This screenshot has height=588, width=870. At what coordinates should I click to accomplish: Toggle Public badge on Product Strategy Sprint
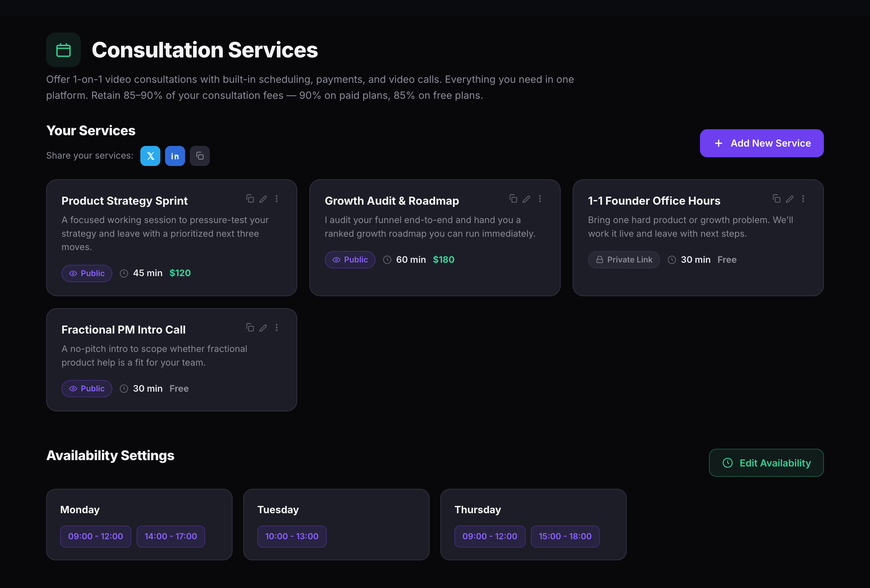[x=87, y=273]
